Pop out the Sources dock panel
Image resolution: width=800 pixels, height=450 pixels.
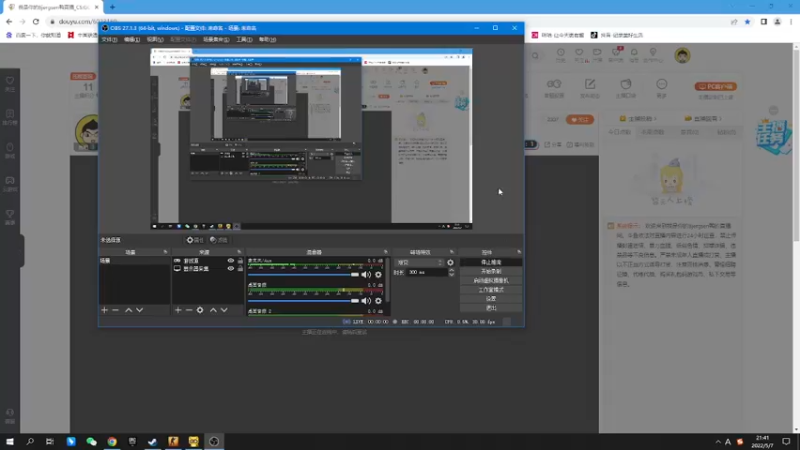(x=239, y=252)
